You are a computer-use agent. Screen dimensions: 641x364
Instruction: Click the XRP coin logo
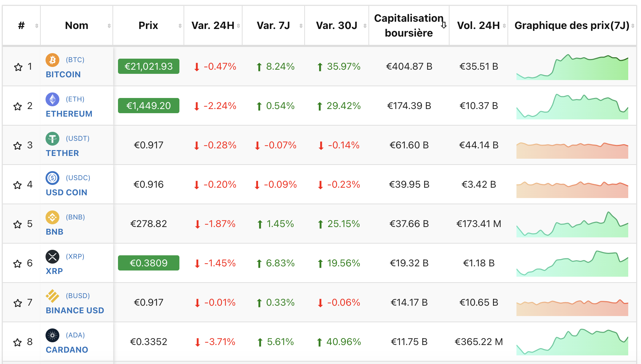coord(52,256)
